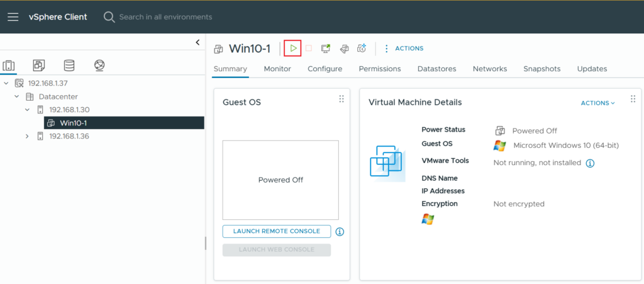Click the sidebar resize splitter handle
The image size is (644, 284).
click(x=206, y=243)
